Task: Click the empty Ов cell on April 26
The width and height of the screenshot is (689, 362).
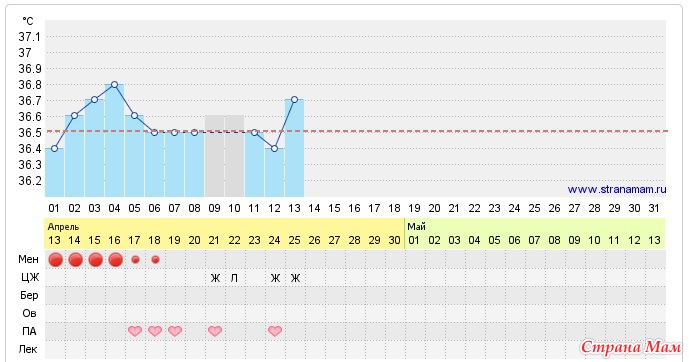Action: tap(315, 313)
